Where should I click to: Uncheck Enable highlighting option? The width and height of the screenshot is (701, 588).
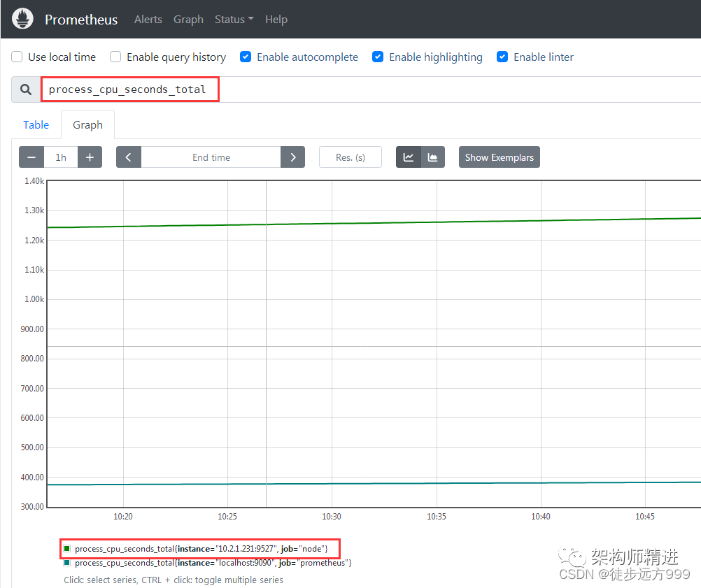point(378,57)
